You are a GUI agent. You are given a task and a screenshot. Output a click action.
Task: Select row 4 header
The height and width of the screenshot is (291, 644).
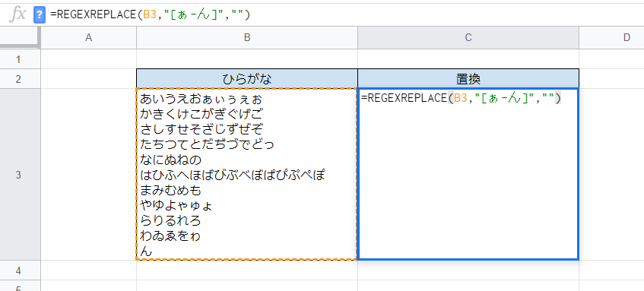(18, 270)
